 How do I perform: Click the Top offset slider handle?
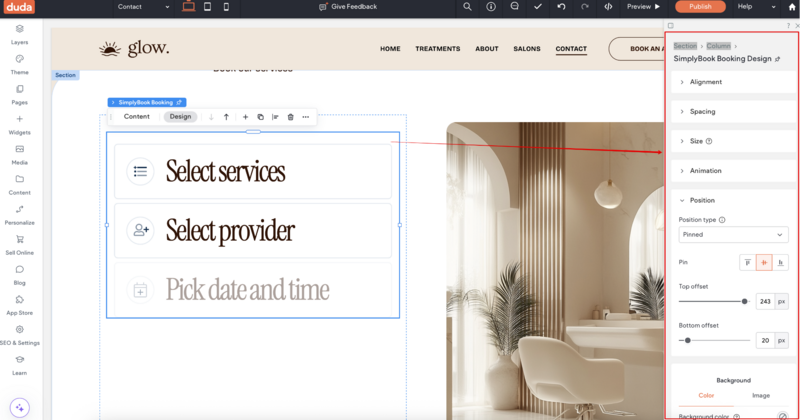tap(745, 301)
